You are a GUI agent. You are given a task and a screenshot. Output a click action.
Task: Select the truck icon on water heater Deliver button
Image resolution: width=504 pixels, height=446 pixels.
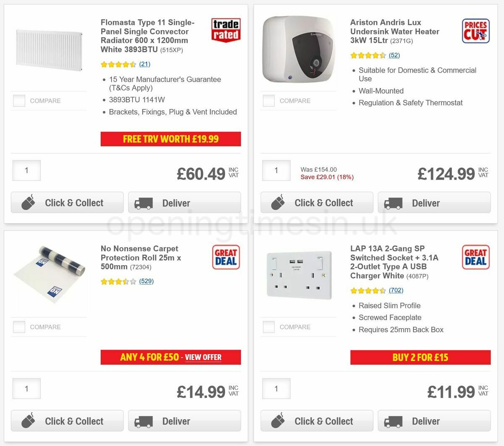393,203
